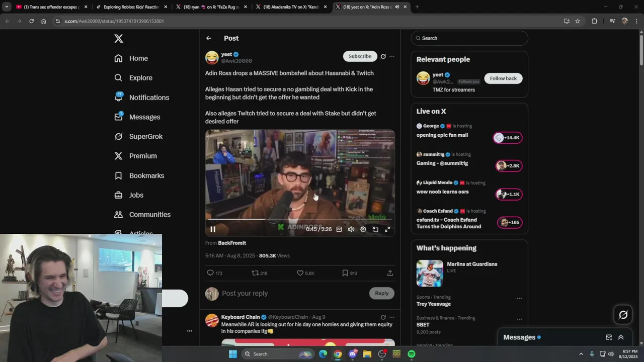
Task: Pause the video in the post
Action: click(213, 229)
